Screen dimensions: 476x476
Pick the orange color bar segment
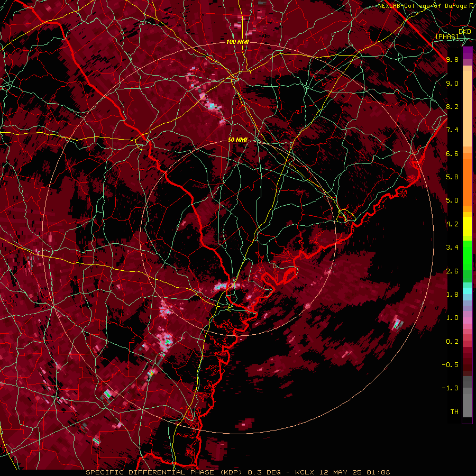pyautogui.click(x=467, y=183)
